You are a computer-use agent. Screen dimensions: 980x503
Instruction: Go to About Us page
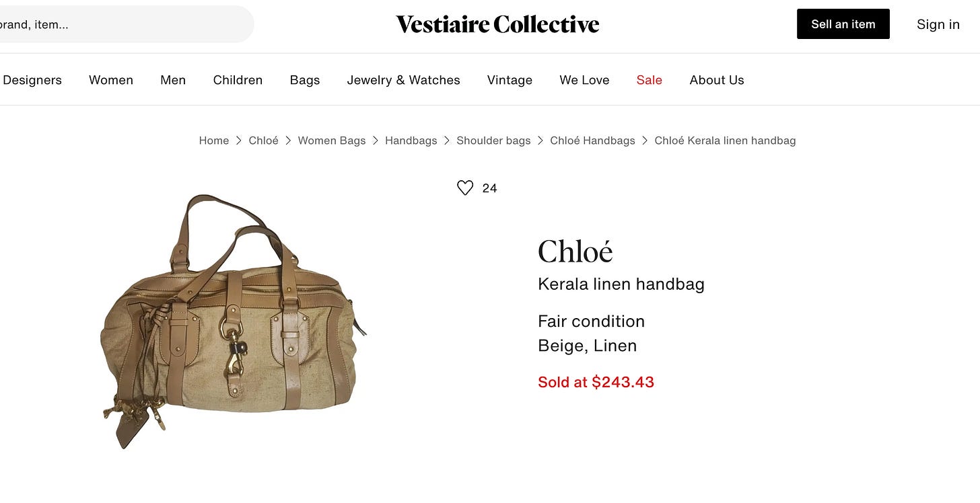tap(717, 80)
